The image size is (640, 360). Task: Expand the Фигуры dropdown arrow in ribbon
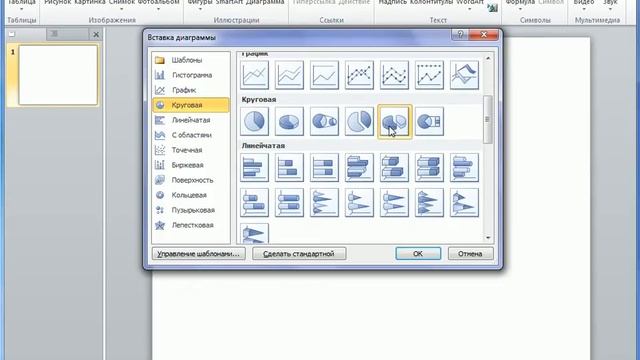(200, 9)
